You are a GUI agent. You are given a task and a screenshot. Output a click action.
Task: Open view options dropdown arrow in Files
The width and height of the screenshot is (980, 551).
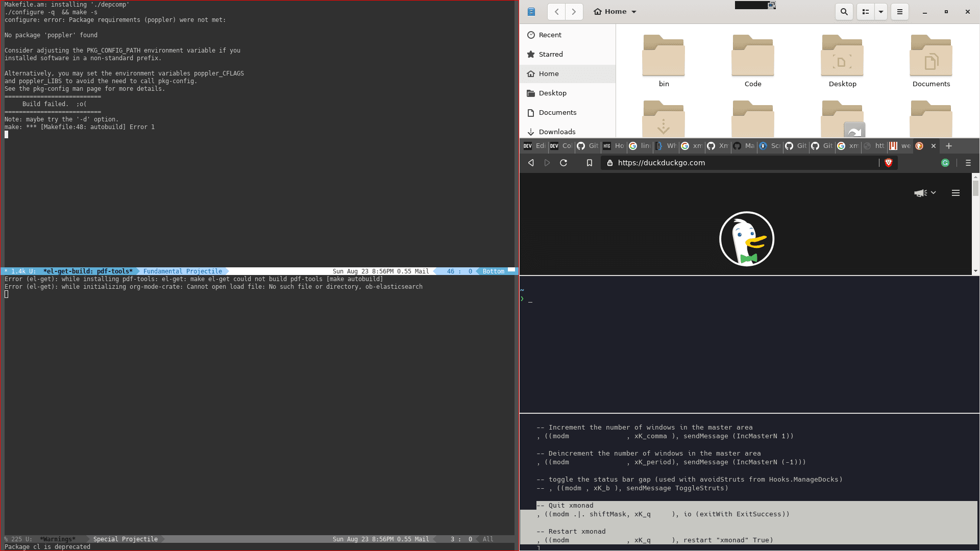pyautogui.click(x=881, y=12)
